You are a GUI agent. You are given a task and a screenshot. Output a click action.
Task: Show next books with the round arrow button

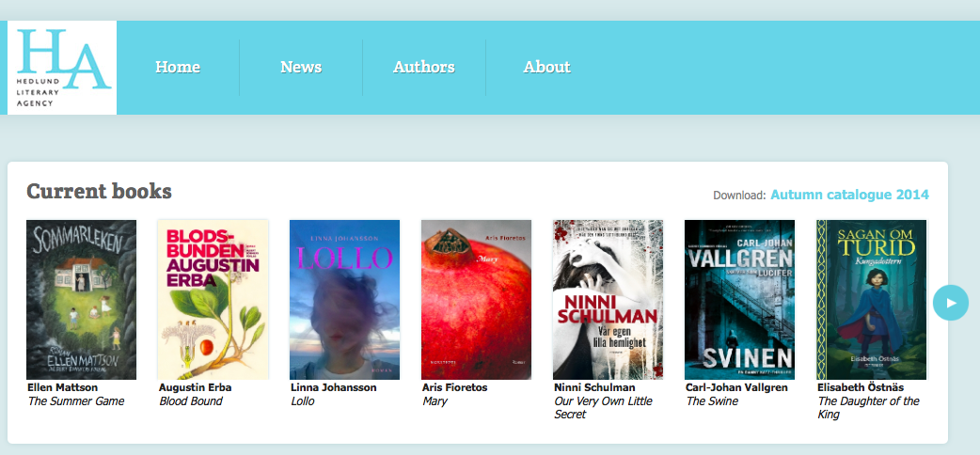tap(951, 303)
